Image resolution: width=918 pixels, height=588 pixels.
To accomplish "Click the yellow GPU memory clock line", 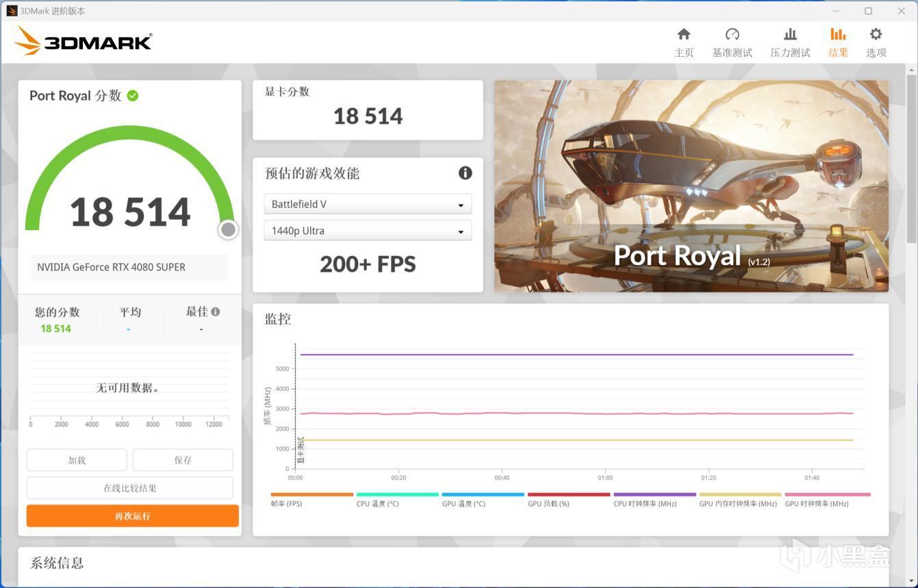I will 576,440.
